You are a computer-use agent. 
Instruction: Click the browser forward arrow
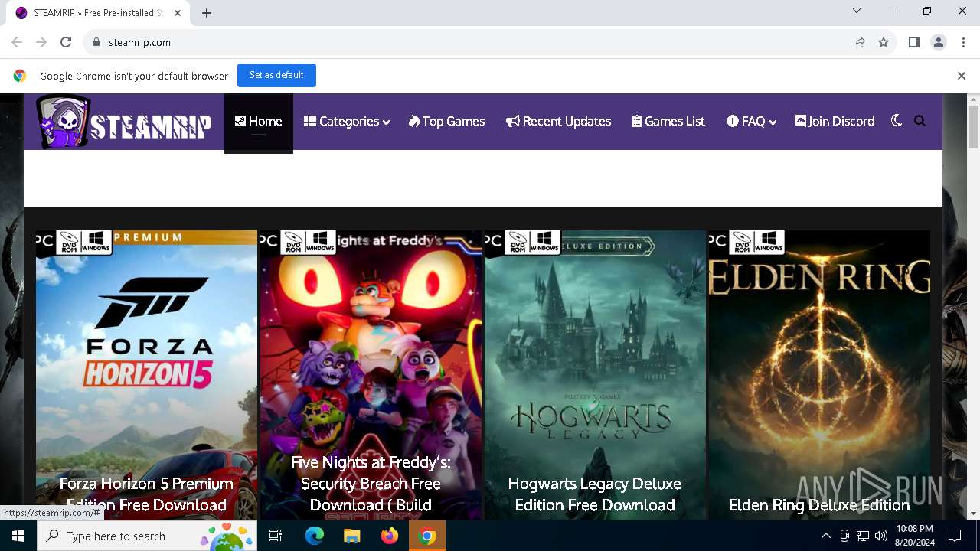point(41,42)
